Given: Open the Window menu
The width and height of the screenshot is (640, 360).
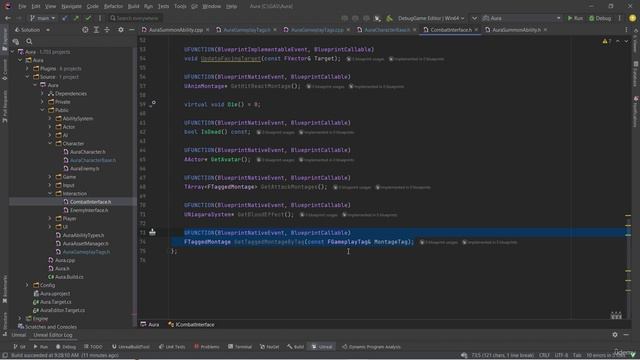Looking at the screenshot, I should click(211, 6).
